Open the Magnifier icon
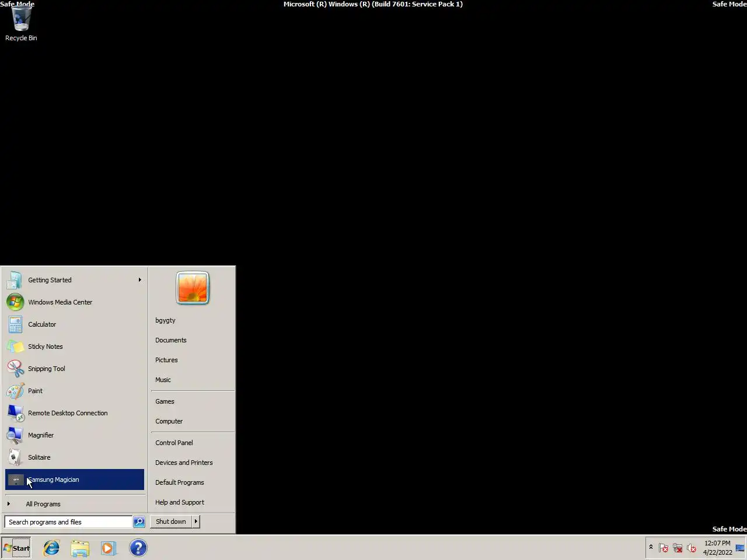The image size is (747, 560). click(15, 435)
